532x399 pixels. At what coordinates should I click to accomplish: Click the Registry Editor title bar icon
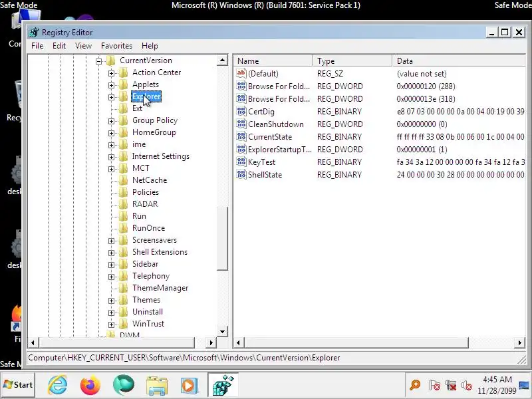click(x=34, y=32)
